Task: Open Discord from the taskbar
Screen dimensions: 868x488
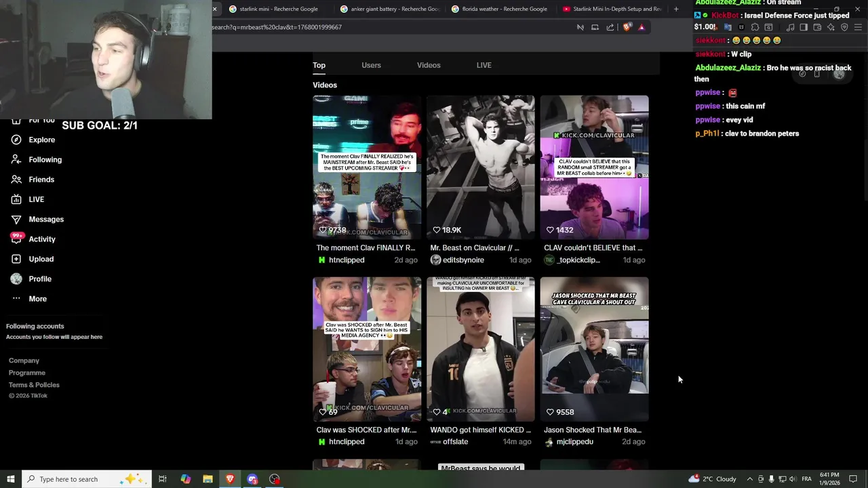Action: point(252,479)
